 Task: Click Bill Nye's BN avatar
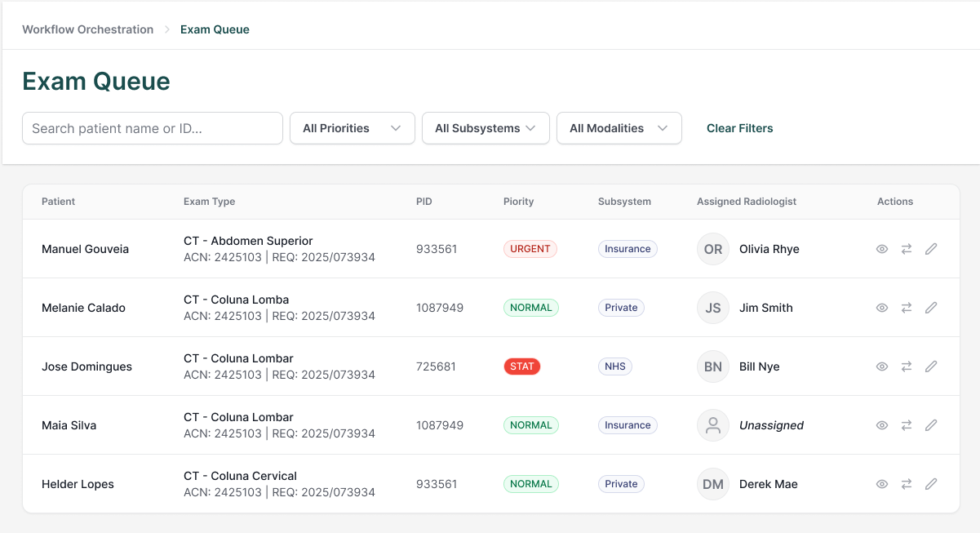[x=713, y=366]
